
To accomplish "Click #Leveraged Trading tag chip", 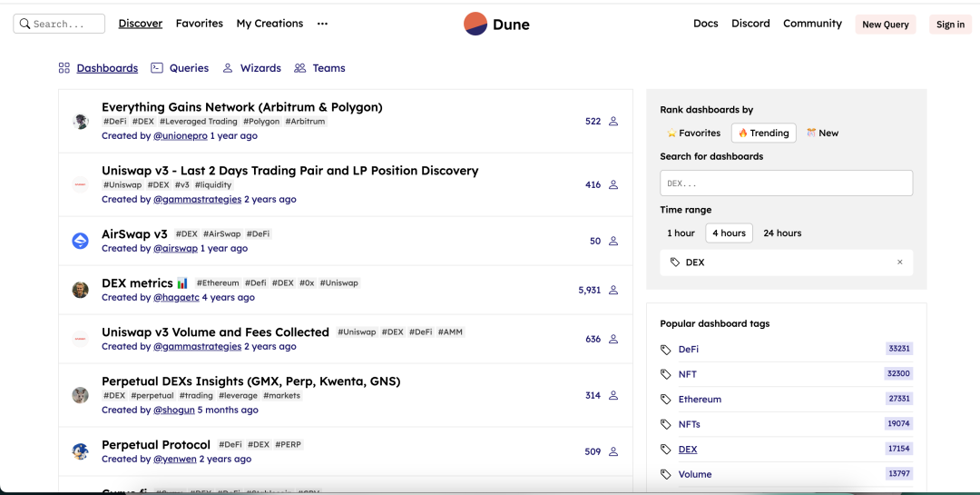I will (198, 122).
